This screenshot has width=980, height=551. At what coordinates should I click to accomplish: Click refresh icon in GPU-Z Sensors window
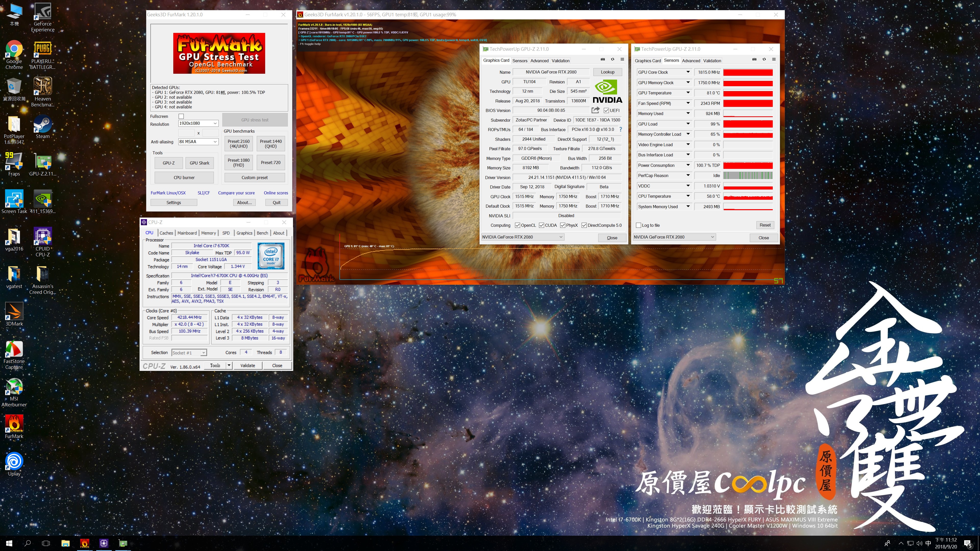point(764,59)
